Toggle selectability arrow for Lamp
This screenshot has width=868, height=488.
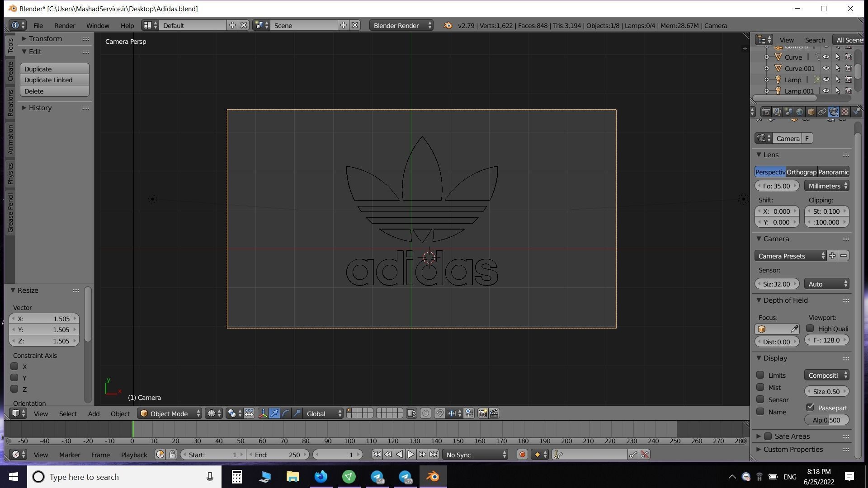point(838,80)
